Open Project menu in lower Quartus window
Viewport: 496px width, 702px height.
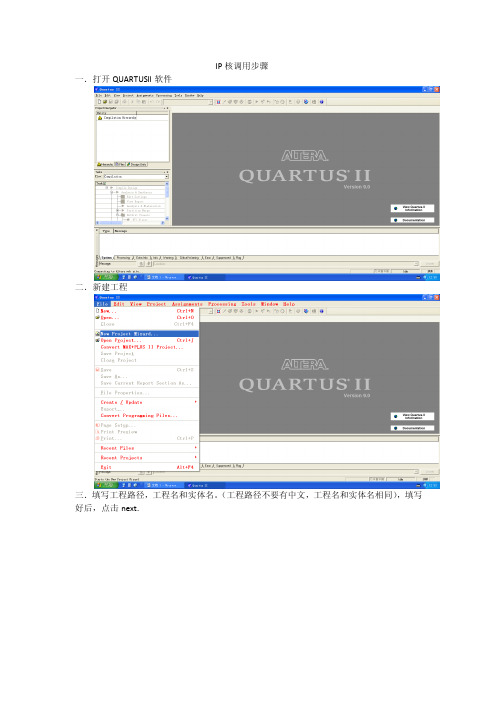(156, 304)
